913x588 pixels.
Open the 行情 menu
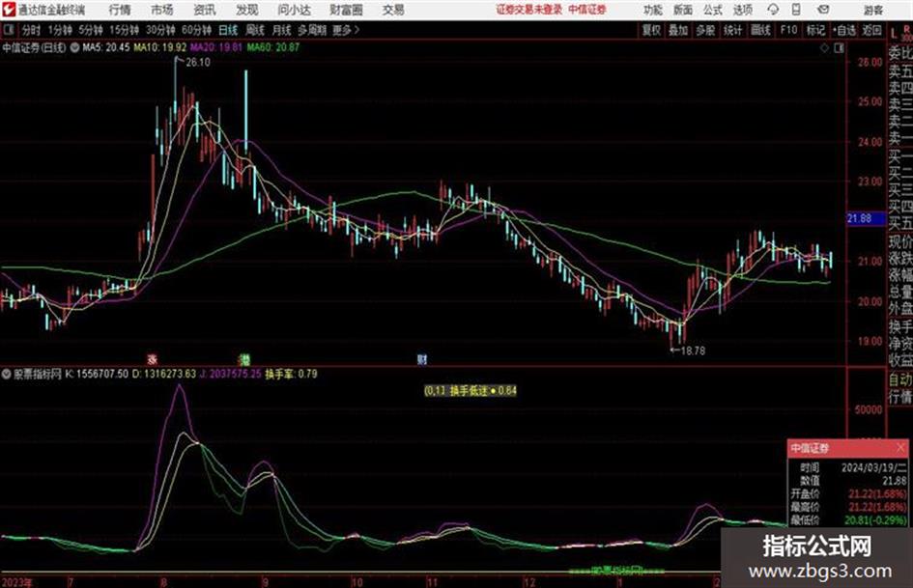pyautogui.click(x=120, y=10)
